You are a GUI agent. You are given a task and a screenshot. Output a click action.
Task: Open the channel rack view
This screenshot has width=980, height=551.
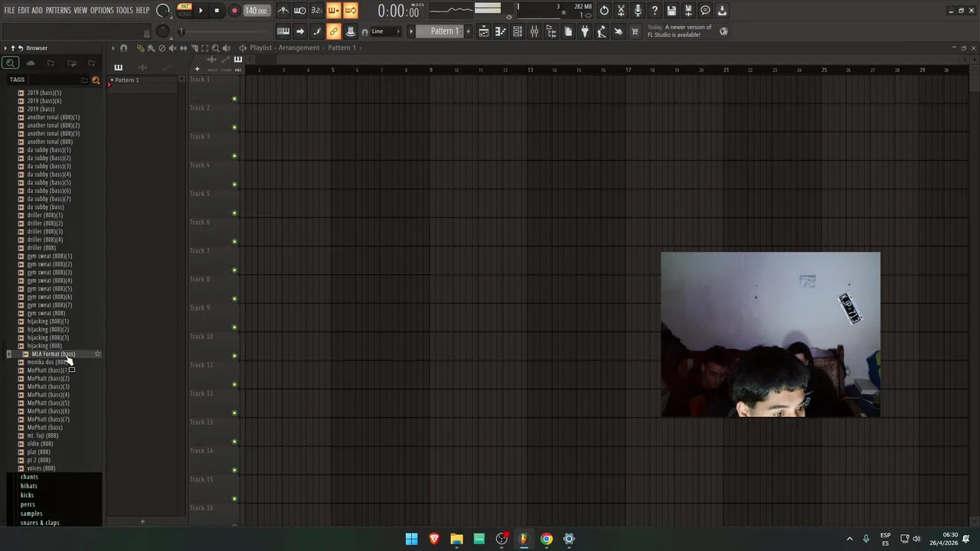pyautogui.click(x=518, y=31)
